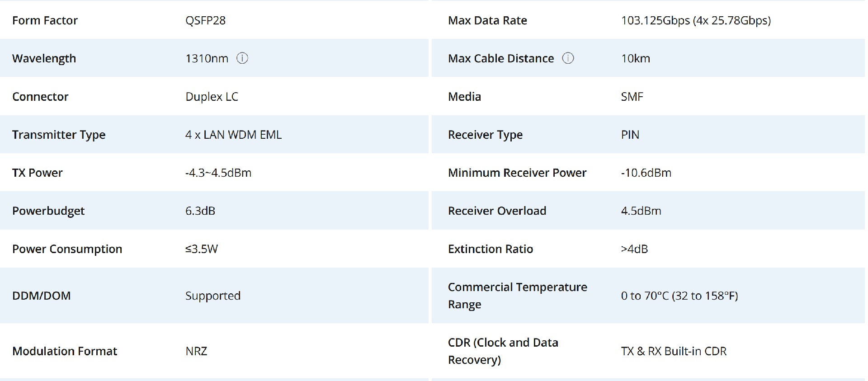Click the DDM/DOM Supported value
868x381 pixels.
[x=213, y=296]
